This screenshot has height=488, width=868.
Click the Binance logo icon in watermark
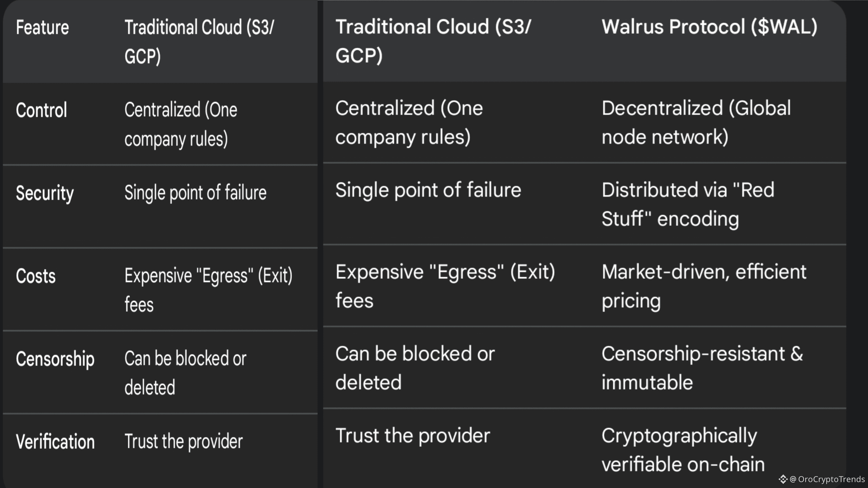tap(783, 479)
